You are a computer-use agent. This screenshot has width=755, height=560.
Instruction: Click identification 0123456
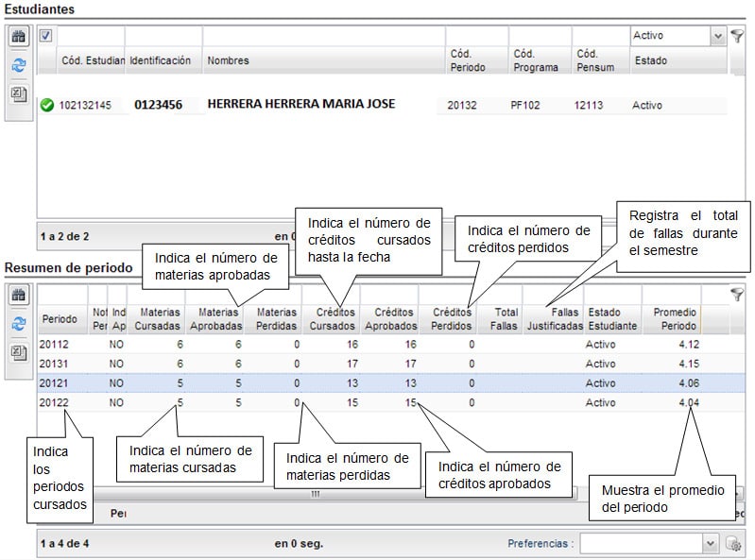pyautogui.click(x=159, y=105)
